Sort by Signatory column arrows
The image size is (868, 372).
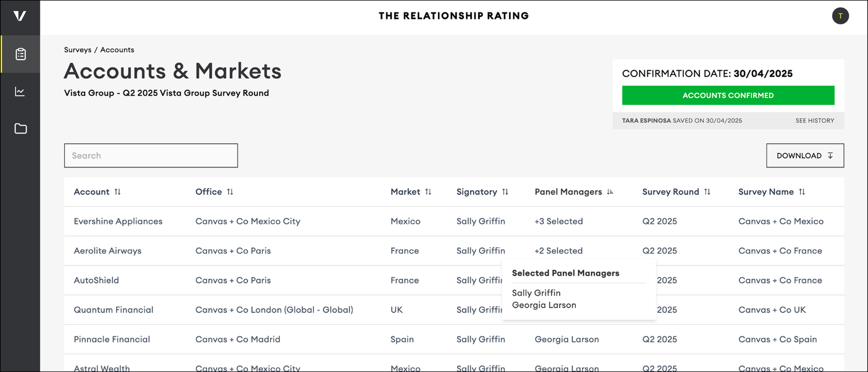[x=505, y=192]
